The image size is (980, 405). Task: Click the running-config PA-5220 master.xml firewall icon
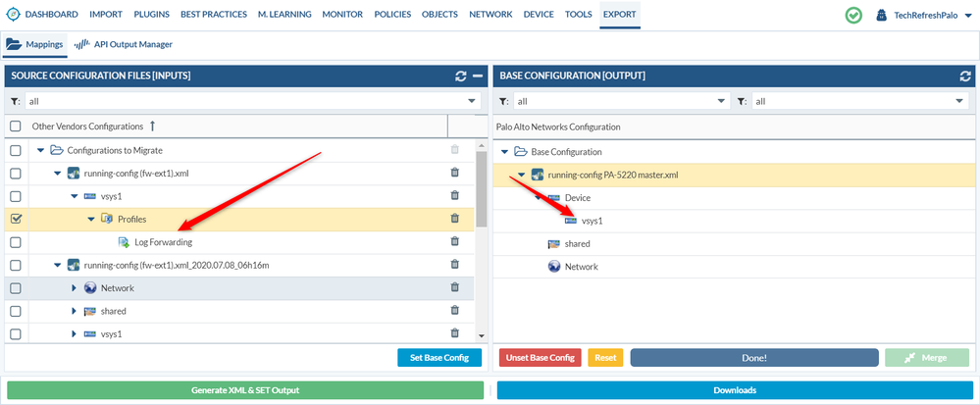tap(537, 175)
